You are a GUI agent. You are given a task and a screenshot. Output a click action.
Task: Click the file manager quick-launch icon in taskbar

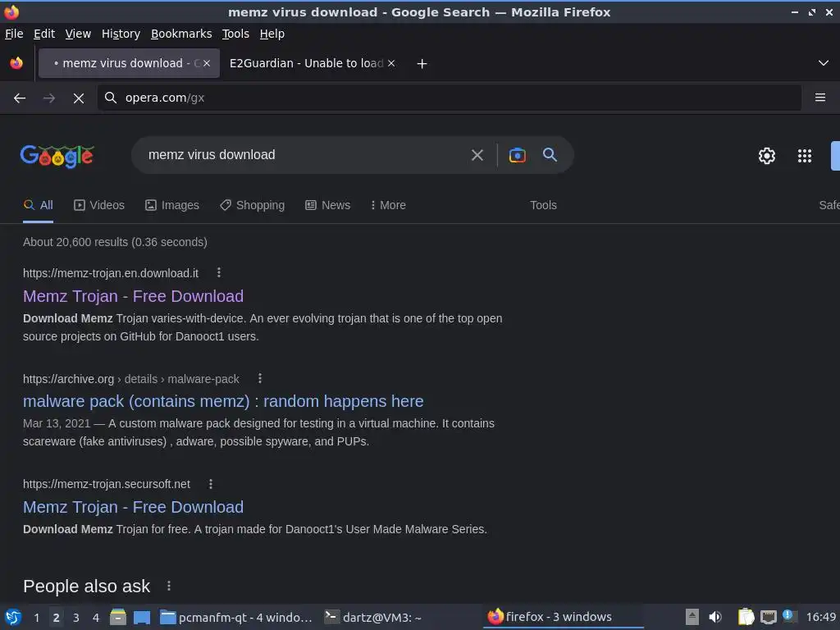point(118,617)
